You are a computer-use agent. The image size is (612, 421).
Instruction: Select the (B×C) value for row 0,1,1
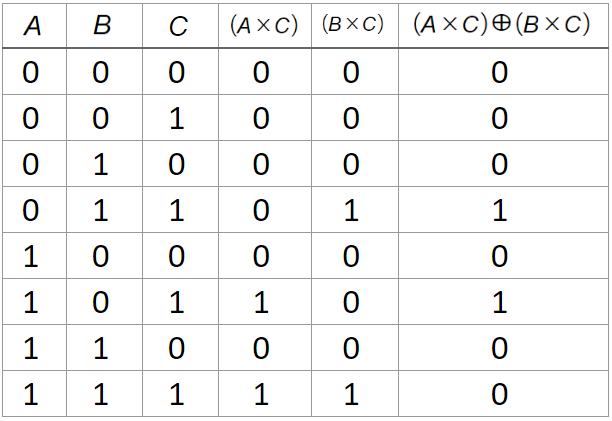[353, 211]
